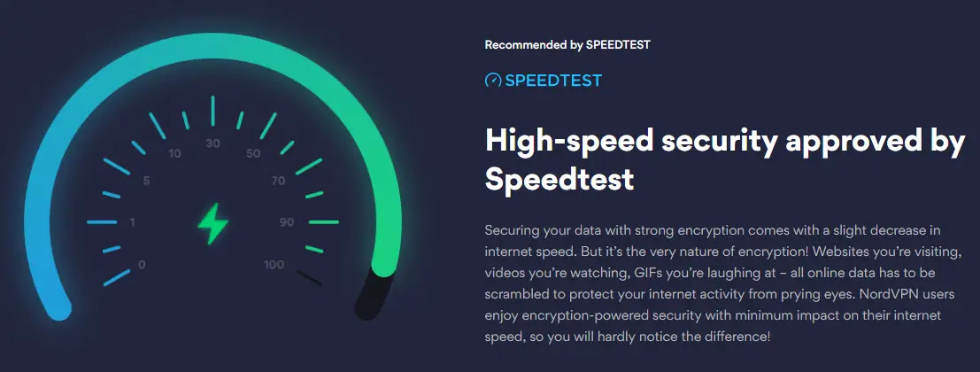This screenshot has height=372, width=980.
Task: Click the green lightning bolt icon
Action: click(213, 223)
